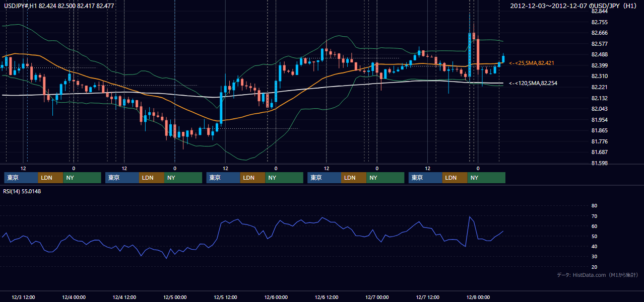Screen dimensions: 644x302
Task: Click RSI scale value 60
Action: [594, 226]
